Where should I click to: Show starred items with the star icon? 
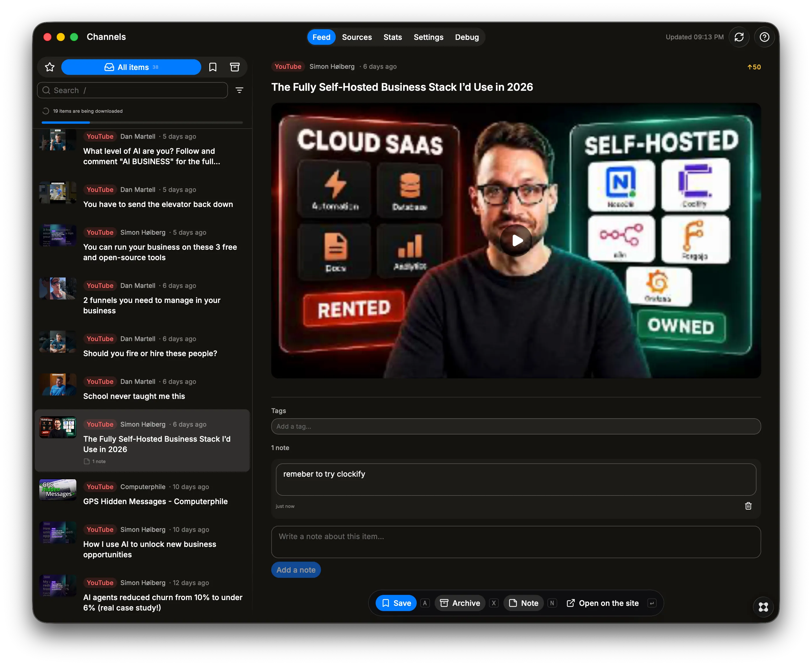point(50,68)
